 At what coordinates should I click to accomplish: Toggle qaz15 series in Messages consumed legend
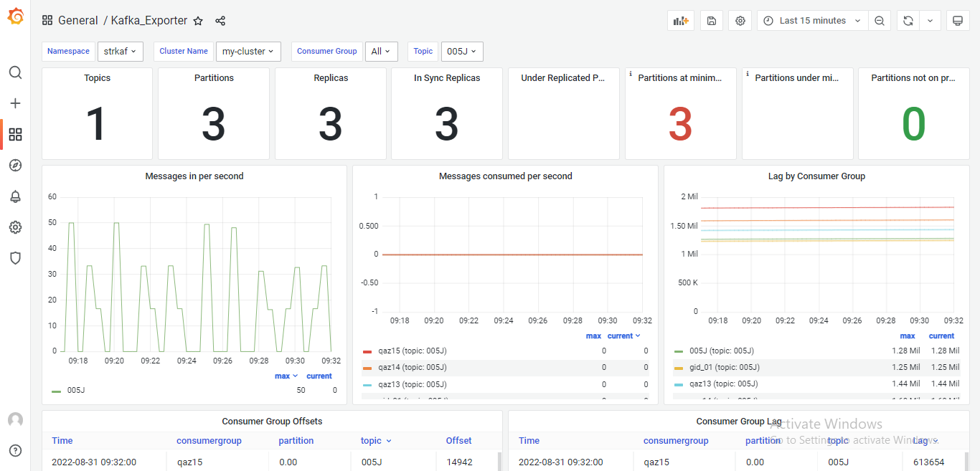[413, 351]
